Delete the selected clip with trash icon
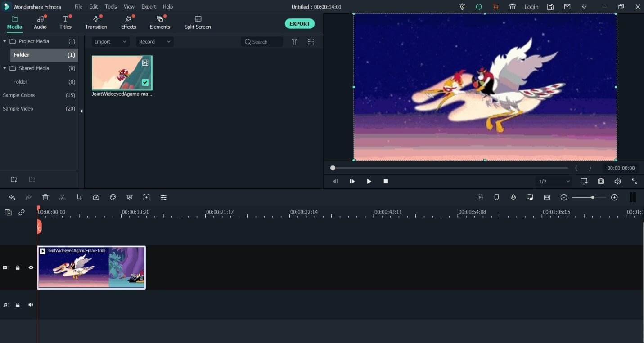The width and height of the screenshot is (644, 343). click(45, 197)
